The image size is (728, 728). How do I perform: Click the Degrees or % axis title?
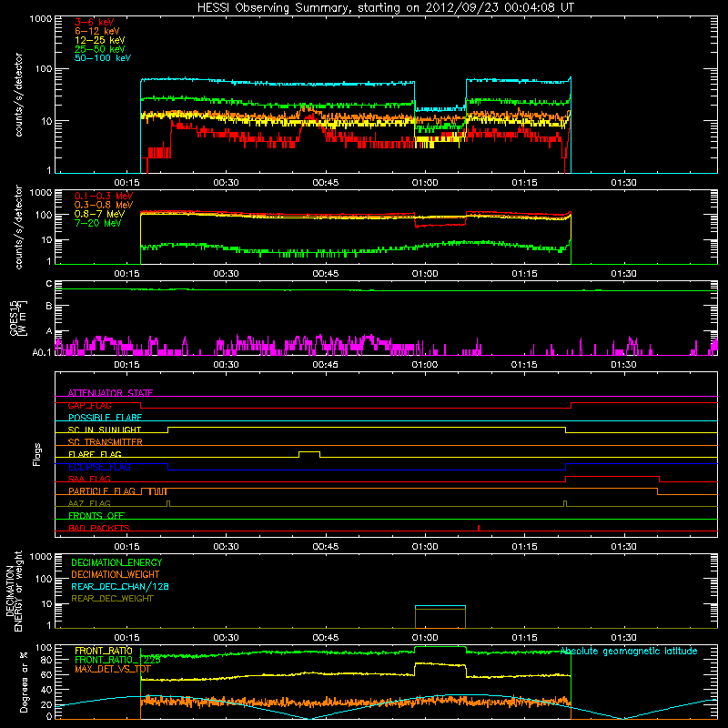point(24,682)
